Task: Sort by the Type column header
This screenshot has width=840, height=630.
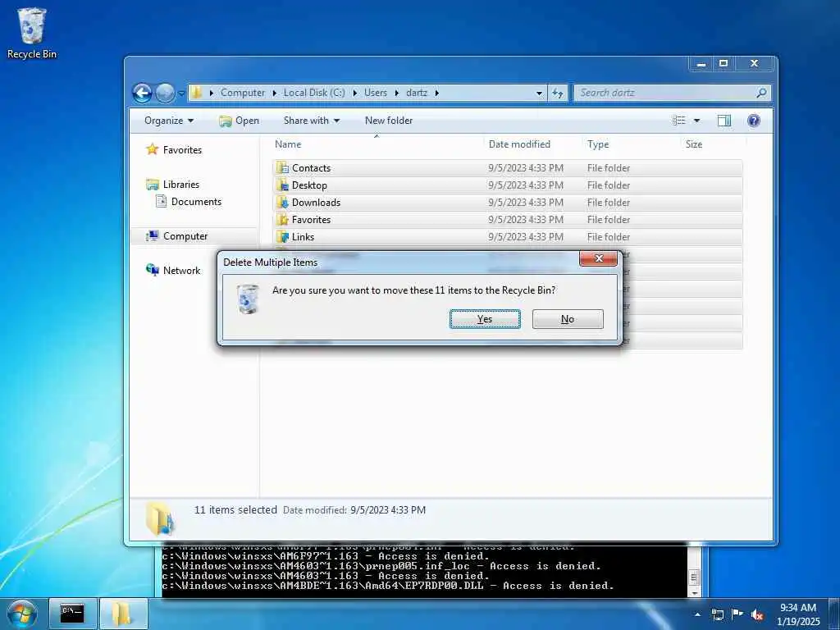Action: (598, 144)
